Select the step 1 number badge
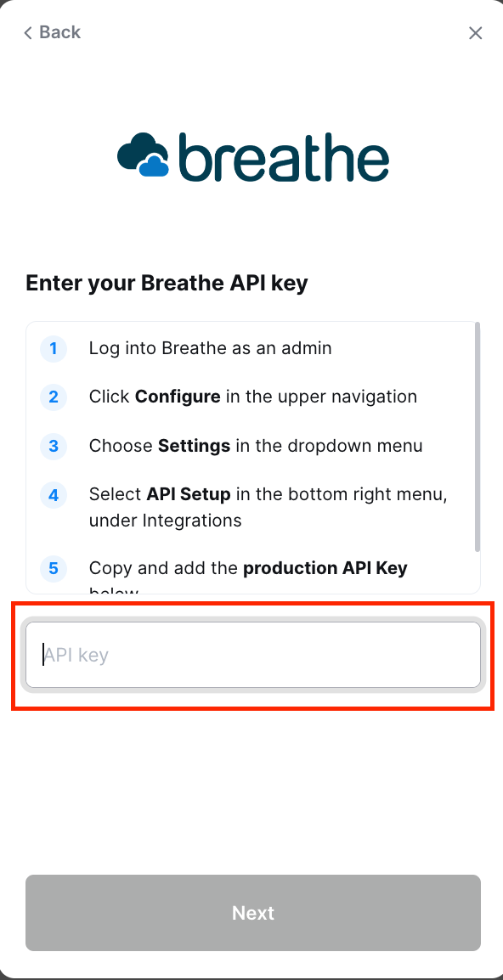 point(54,348)
